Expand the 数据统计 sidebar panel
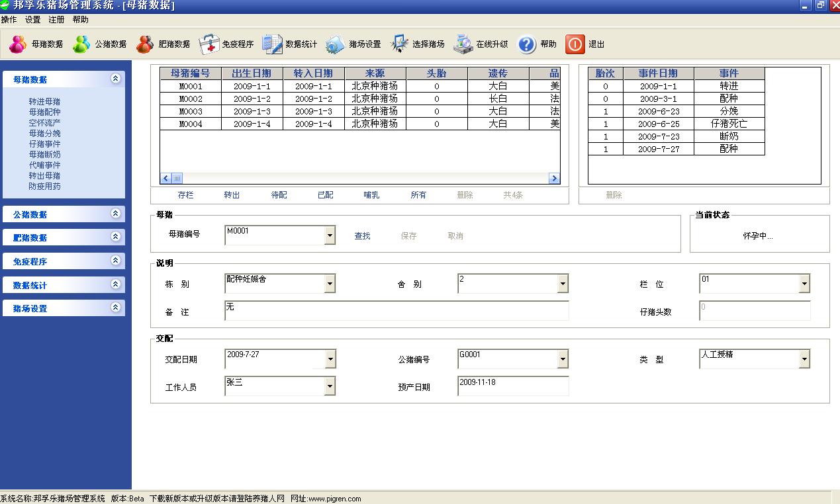This screenshot has height=504, width=840. (116, 284)
